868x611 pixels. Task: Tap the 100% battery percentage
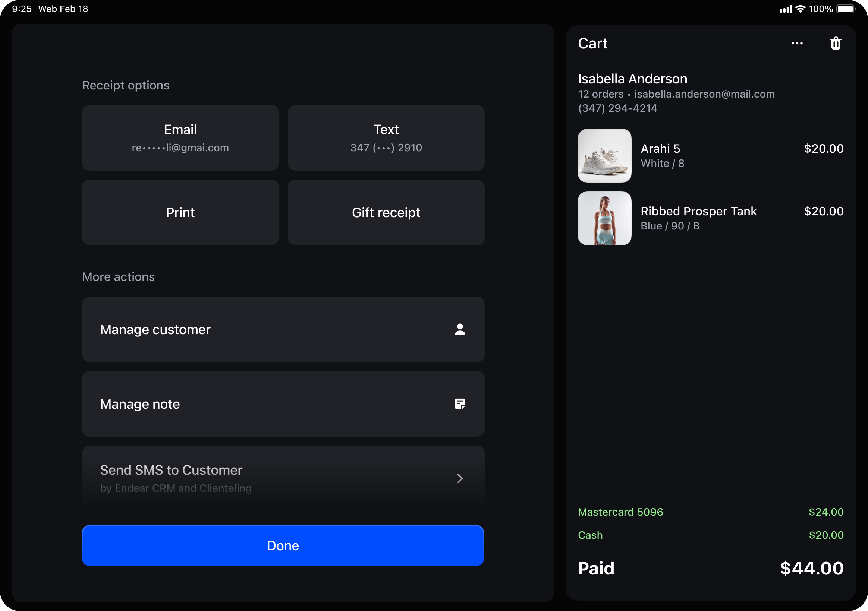(820, 9)
